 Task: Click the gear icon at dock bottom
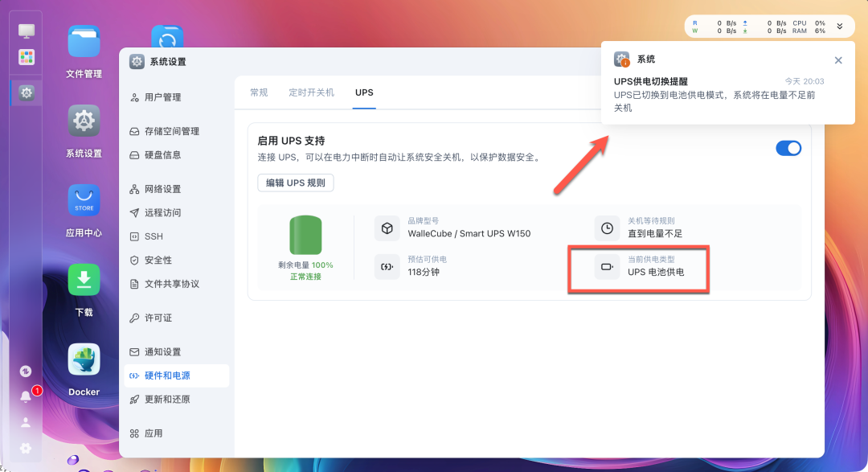pyautogui.click(x=25, y=448)
